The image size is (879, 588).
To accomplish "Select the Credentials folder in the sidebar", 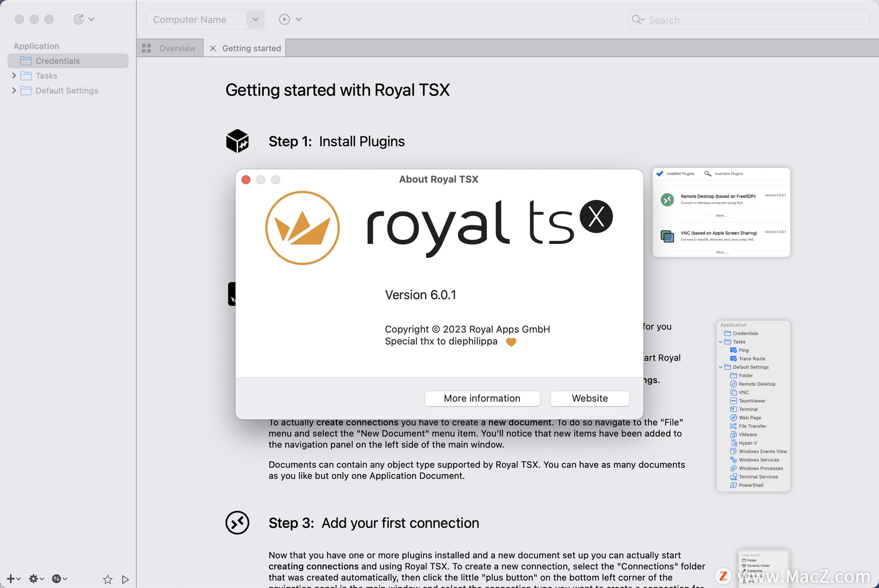I will (x=57, y=60).
